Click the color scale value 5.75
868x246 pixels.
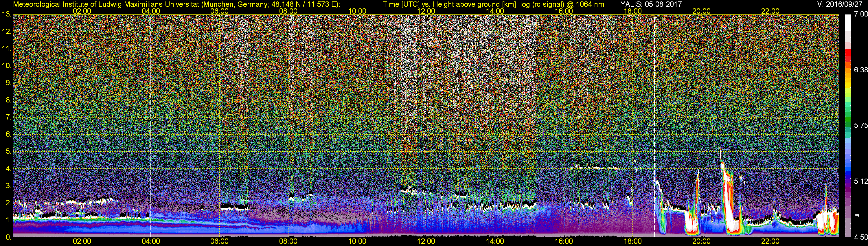[x=860, y=125]
